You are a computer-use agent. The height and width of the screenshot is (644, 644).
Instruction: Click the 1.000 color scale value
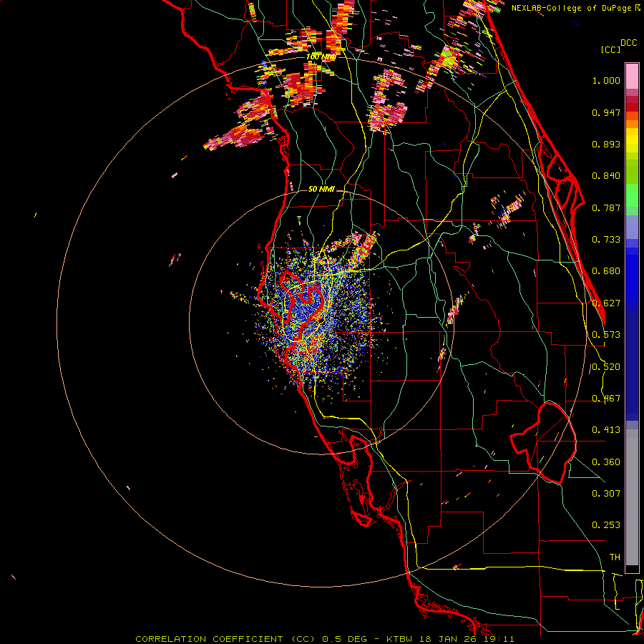click(x=606, y=80)
